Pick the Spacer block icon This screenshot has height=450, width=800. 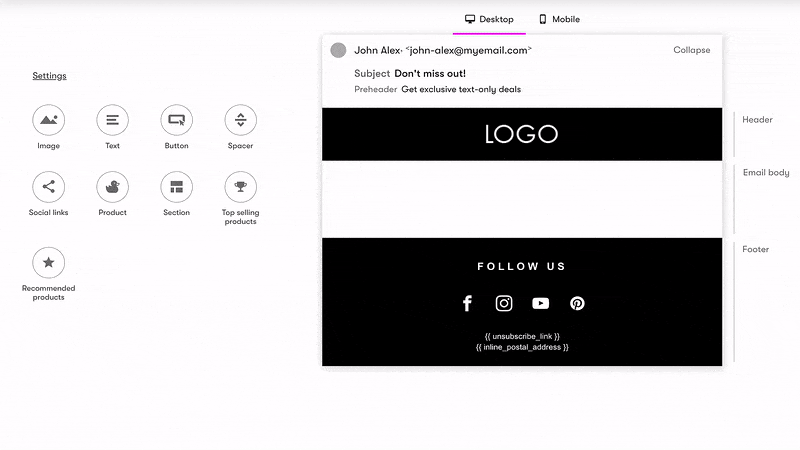click(x=240, y=120)
